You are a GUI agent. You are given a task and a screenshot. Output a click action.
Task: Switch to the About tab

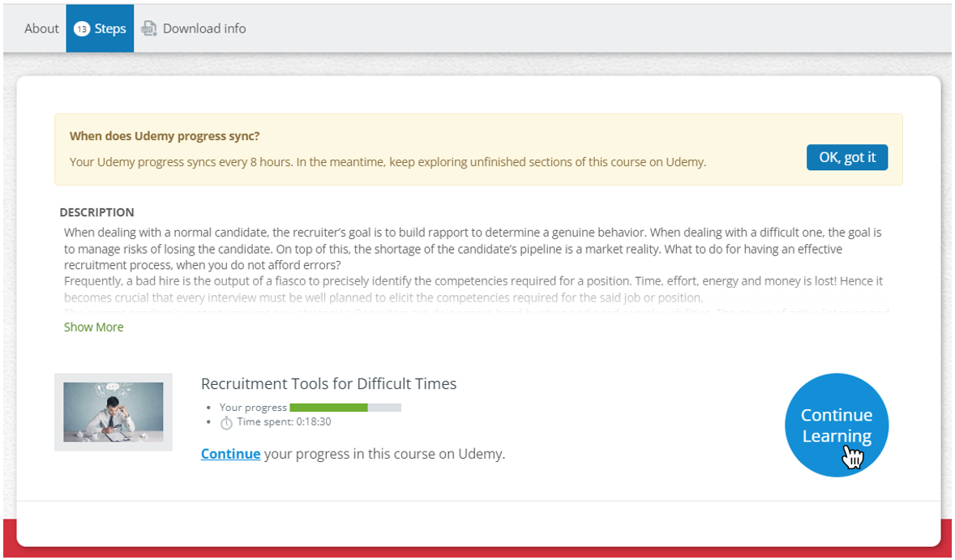(x=41, y=28)
